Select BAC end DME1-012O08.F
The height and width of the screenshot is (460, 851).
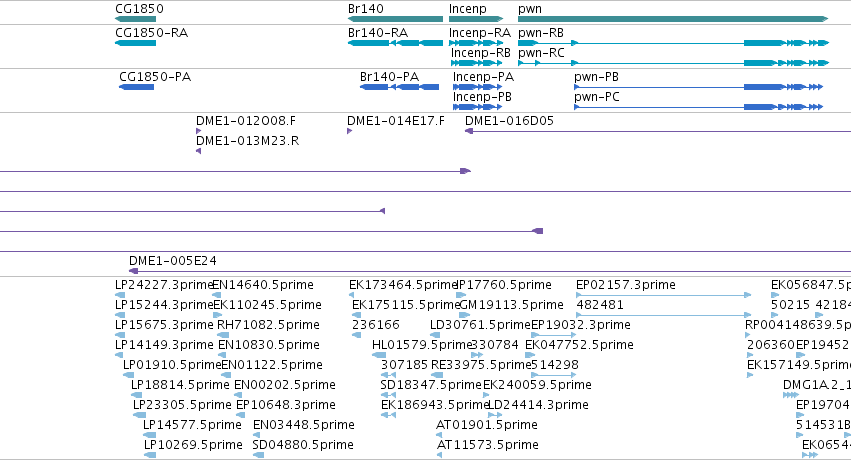point(199,131)
